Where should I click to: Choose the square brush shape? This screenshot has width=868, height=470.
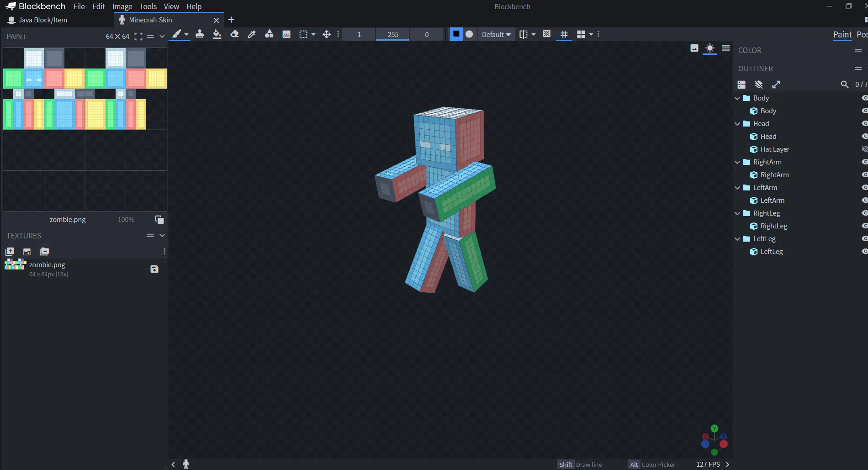456,34
